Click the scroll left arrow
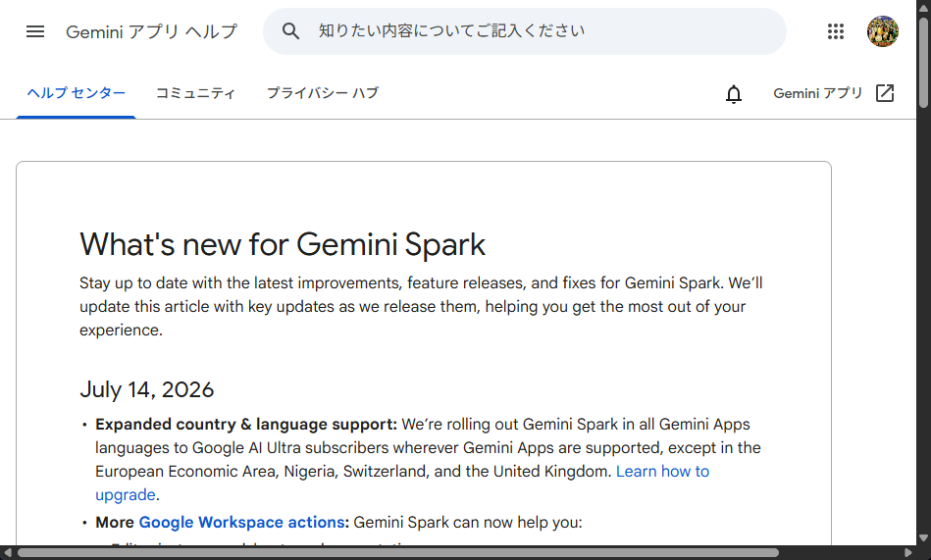This screenshot has height=560, width=931. 7,553
